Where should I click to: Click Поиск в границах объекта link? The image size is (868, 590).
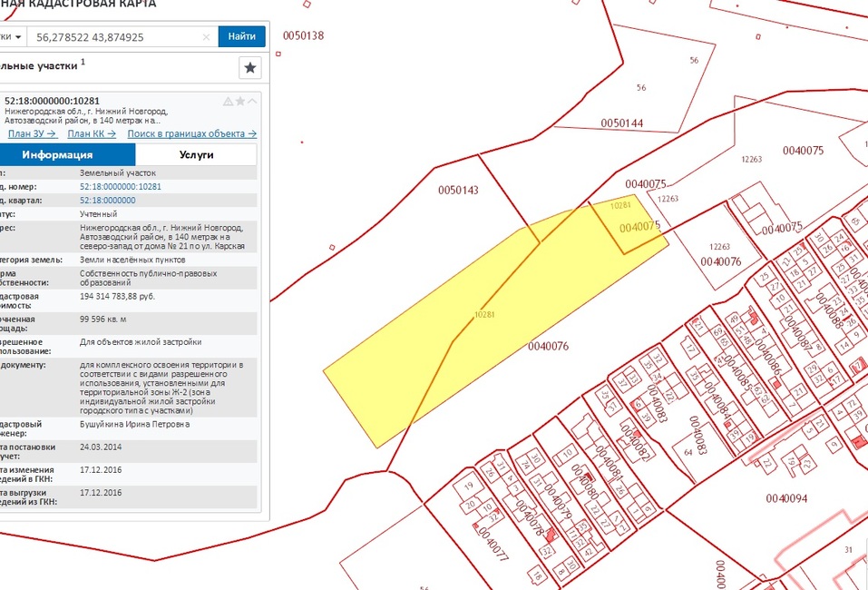pyautogui.click(x=191, y=133)
